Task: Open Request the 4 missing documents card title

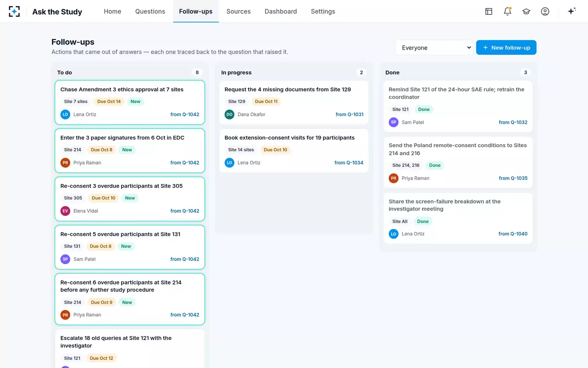Action: click(x=287, y=90)
